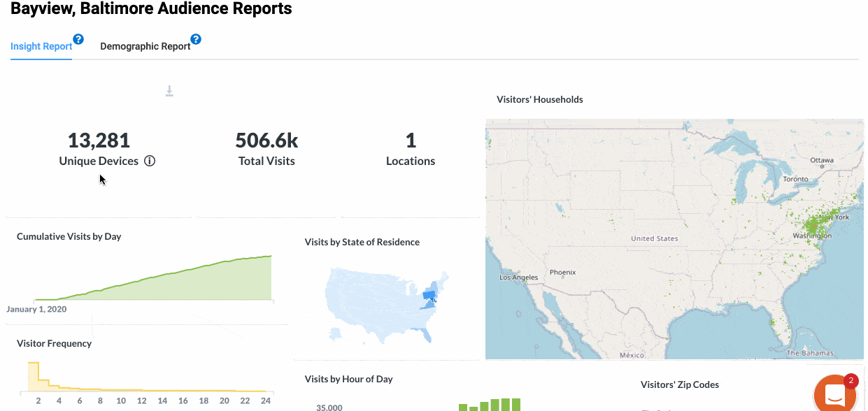Click the 506.6k Total Visits stat
The height and width of the screenshot is (411, 868).
point(266,140)
